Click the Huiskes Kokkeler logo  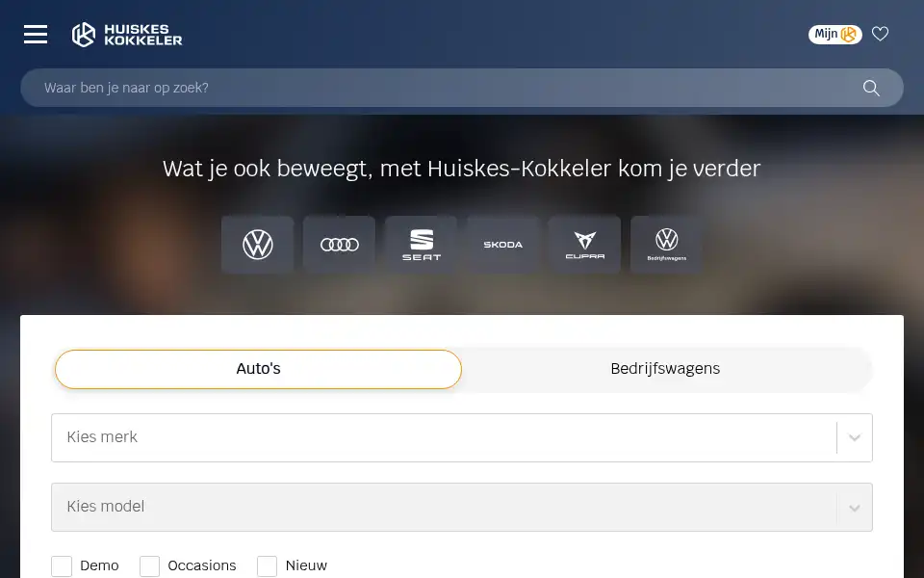click(x=127, y=35)
